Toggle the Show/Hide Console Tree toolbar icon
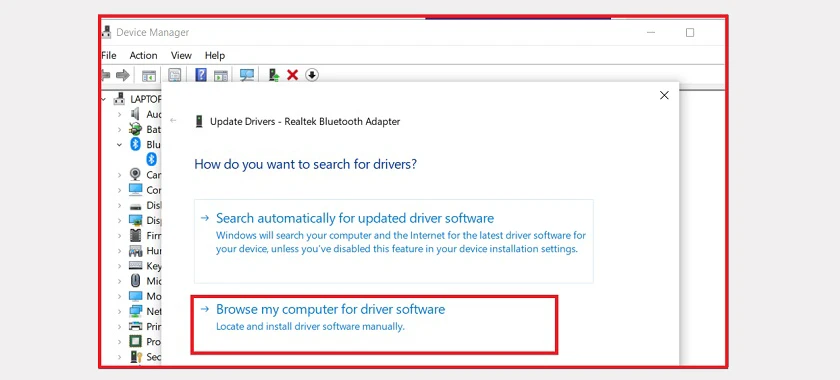This screenshot has width=840, height=380. (148, 76)
